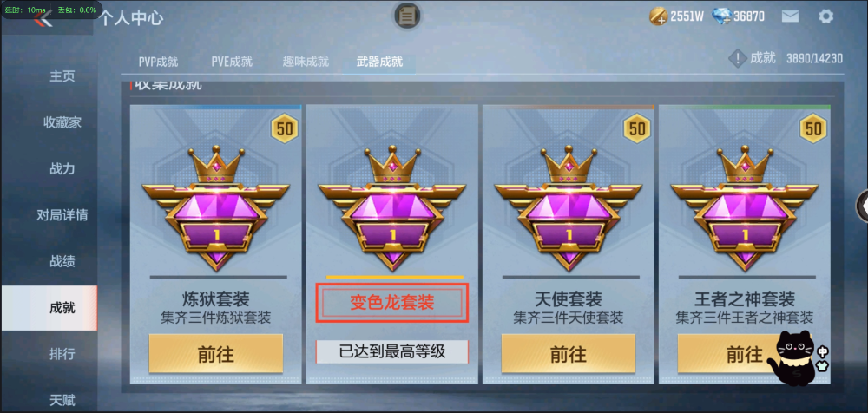Viewport: 868px width, 413px height.
Task: Tap the black cat assistant icon
Action: point(799,358)
